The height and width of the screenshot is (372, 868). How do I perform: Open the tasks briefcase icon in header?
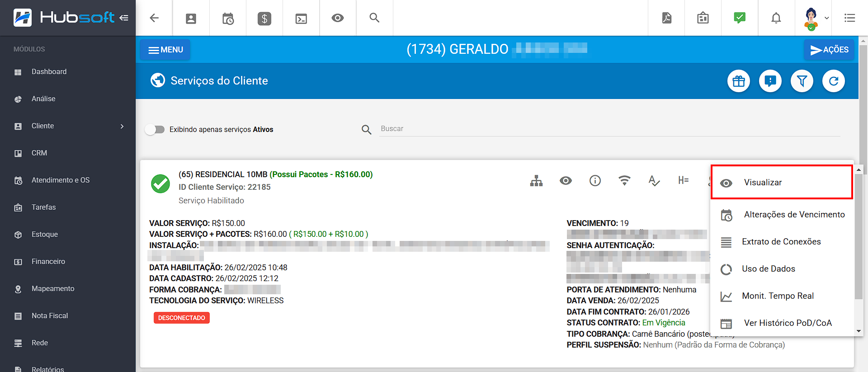pos(703,18)
